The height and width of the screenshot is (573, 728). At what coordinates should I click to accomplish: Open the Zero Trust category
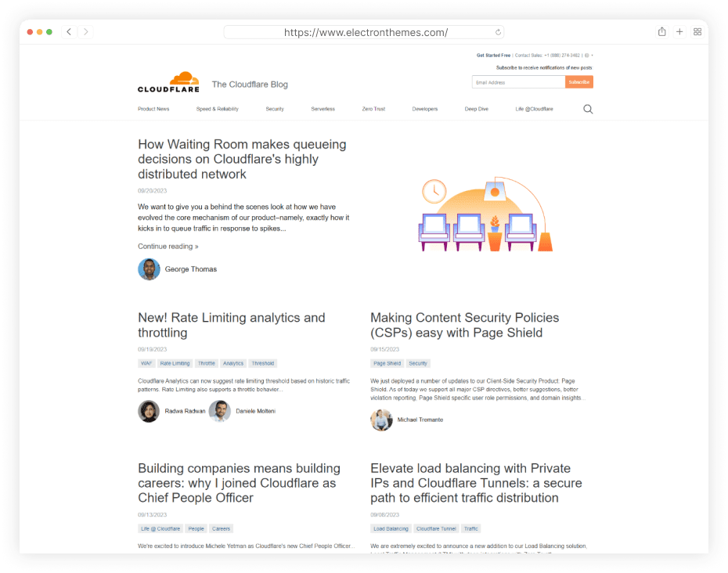coord(373,109)
